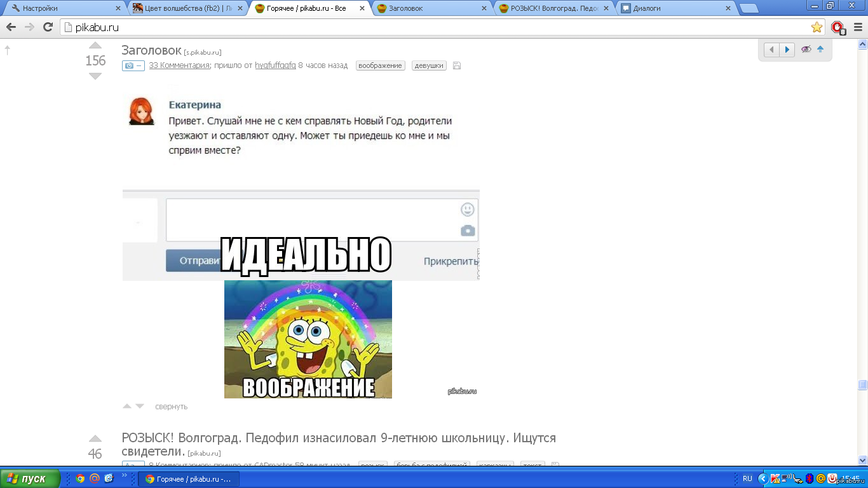
Task: Upvote the Заголовок post
Action: 95,45
